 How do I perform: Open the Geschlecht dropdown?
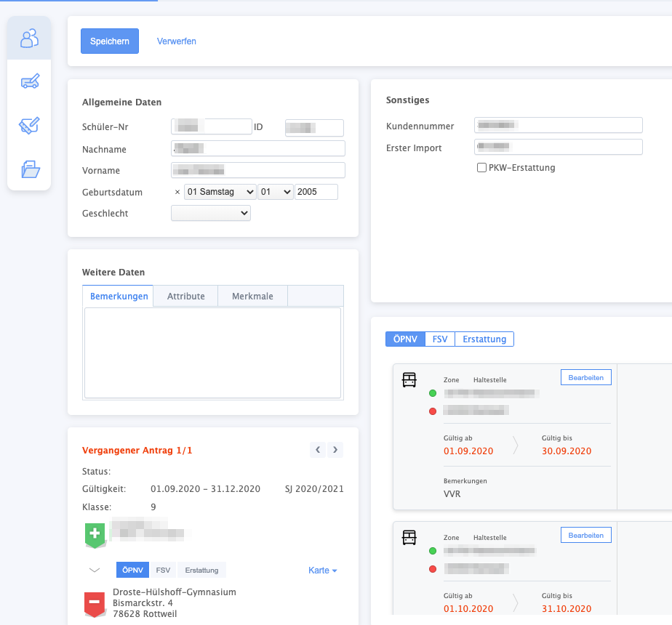(x=211, y=213)
